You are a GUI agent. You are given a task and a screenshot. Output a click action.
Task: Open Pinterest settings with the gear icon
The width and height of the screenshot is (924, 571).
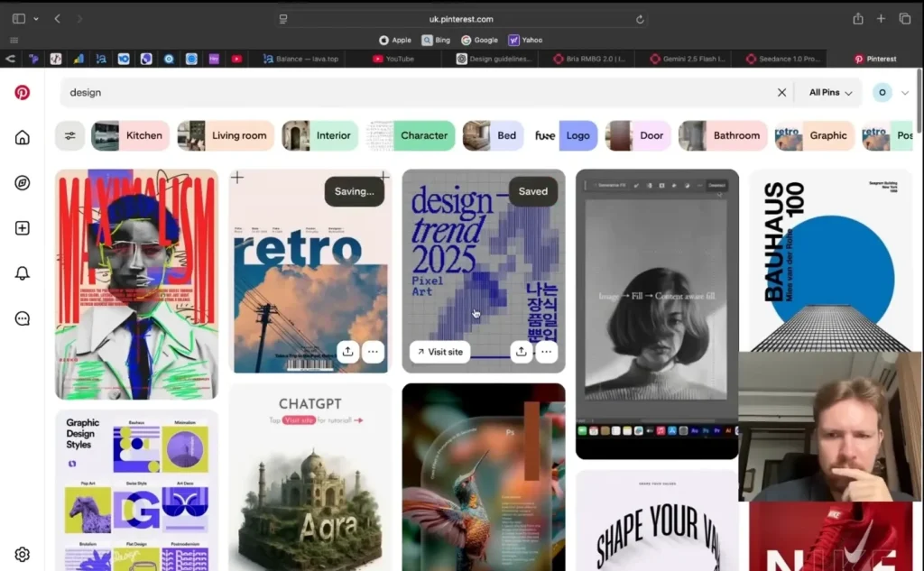point(22,554)
